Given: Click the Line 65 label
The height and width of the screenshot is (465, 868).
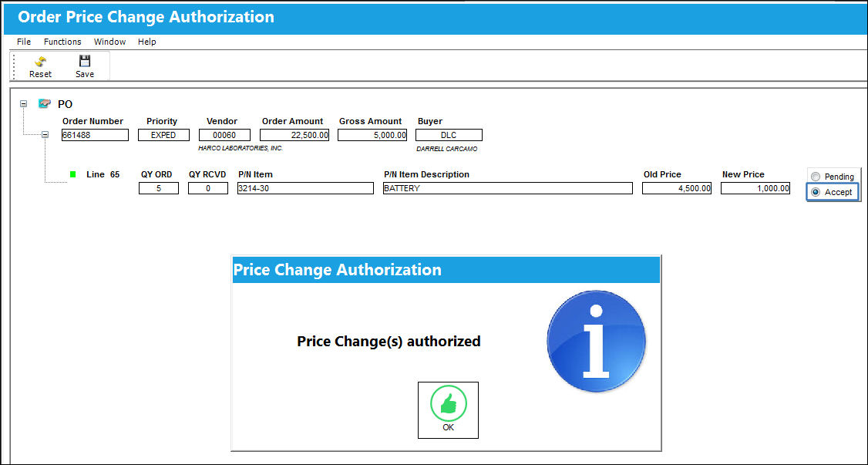Looking at the screenshot, I should click(x=103, y=174).
